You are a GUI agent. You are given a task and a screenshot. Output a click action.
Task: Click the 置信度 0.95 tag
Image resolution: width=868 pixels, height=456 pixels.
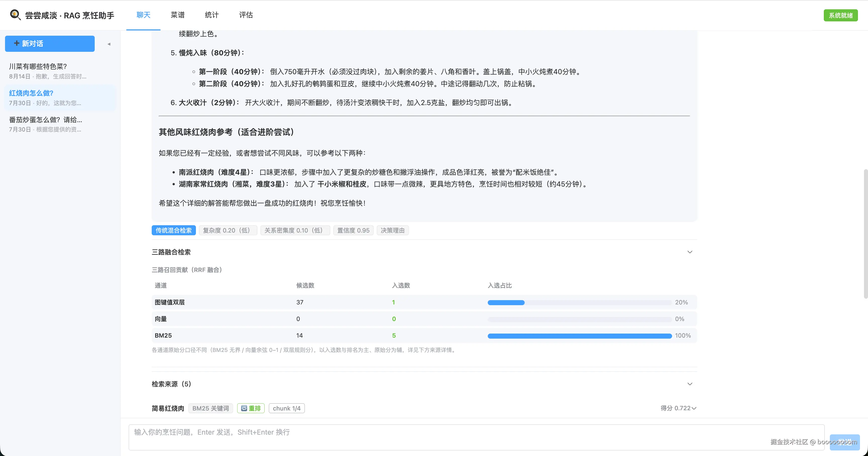pos(353,230)
